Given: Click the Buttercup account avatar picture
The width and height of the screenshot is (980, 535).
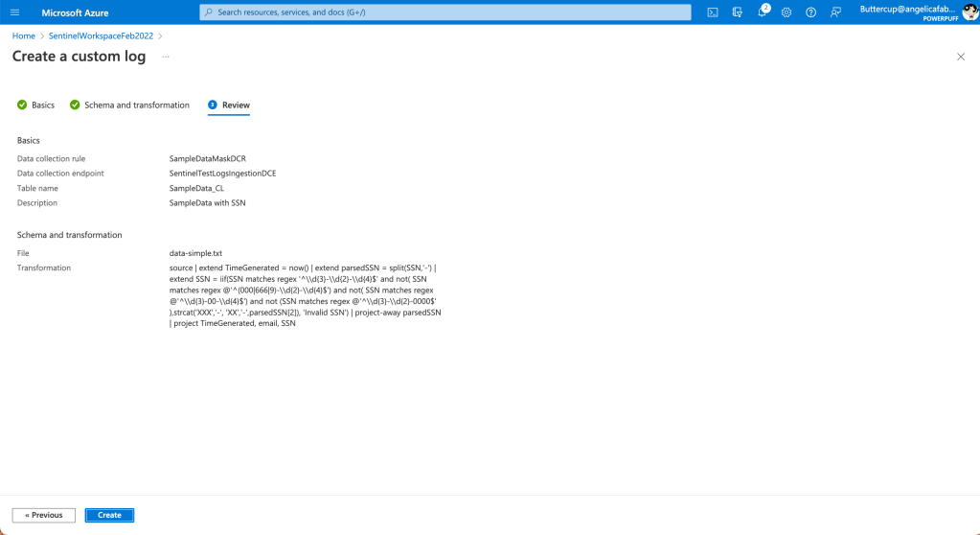Looking at the screenshot, I should 968,12.
